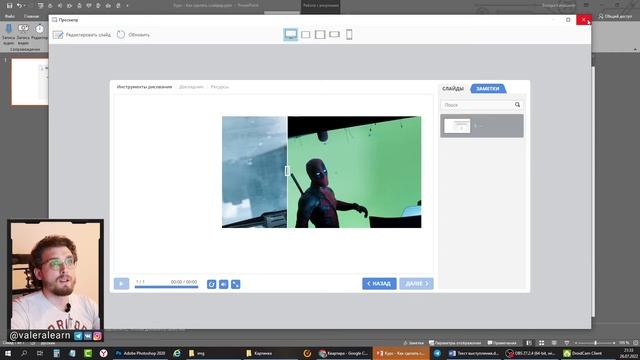This screenshot has height=360, width=640.
Task: Switch to Word document taskbar item
Action: (474, 353)
